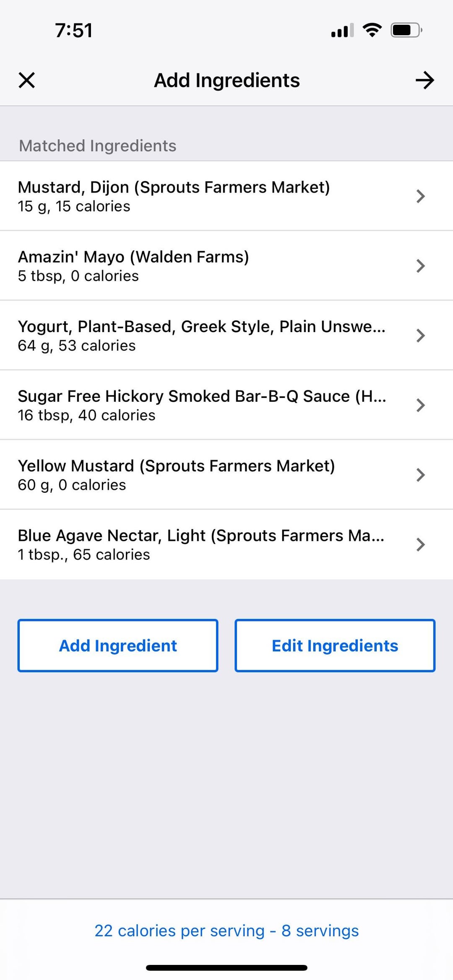Select the Yogurt, Plant-Based, Greek Style item
The height and width of the screenshot is (980, 453).
click(201, 335)
